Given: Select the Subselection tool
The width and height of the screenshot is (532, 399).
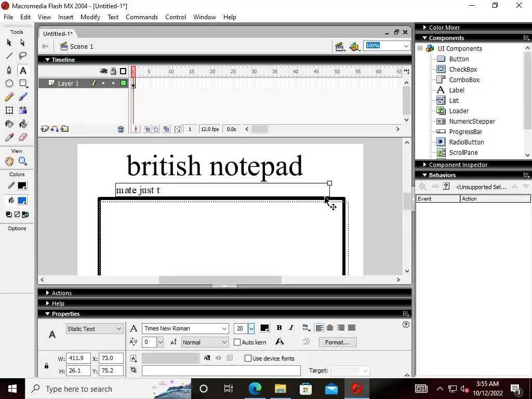Looking at the screenshot, I should (22, 43).
